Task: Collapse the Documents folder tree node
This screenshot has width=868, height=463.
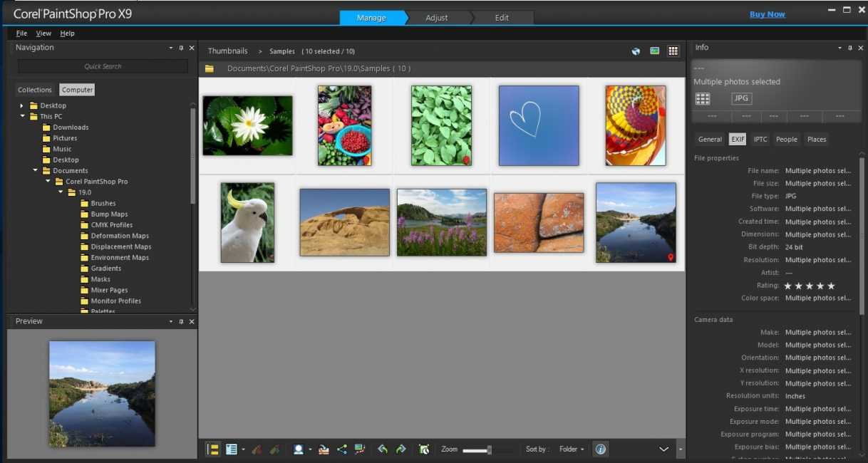Action: tap(36, 171)
